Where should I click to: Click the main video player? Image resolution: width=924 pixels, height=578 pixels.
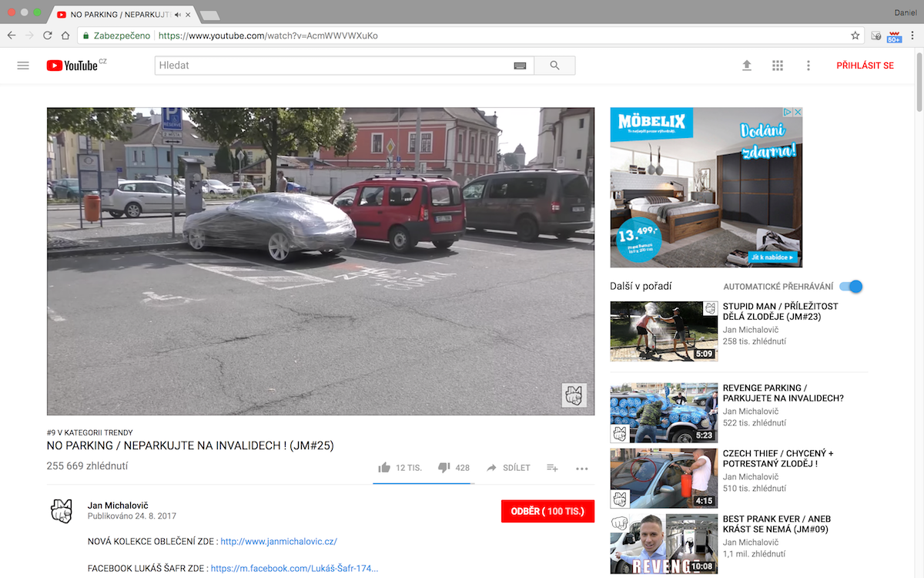tap(320, 261)
